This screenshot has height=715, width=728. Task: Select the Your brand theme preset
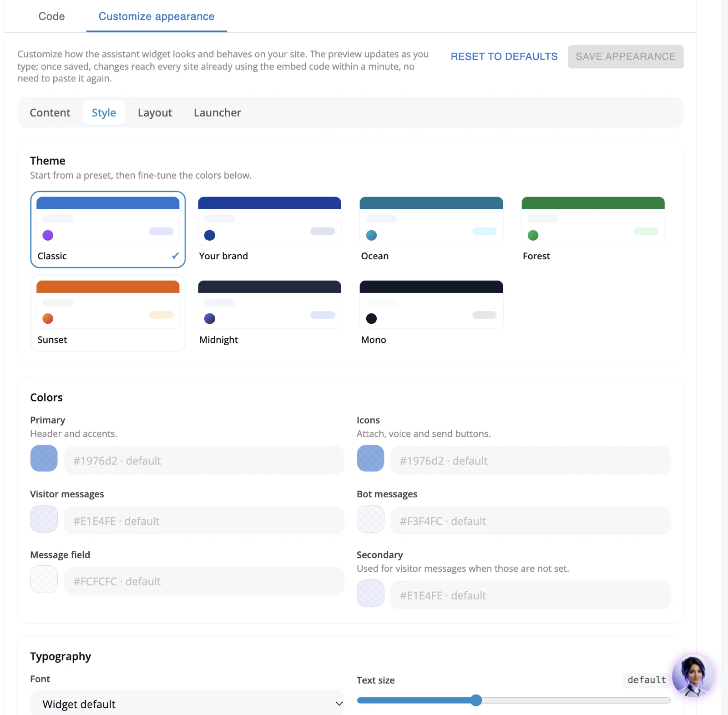tap(269, 230)
